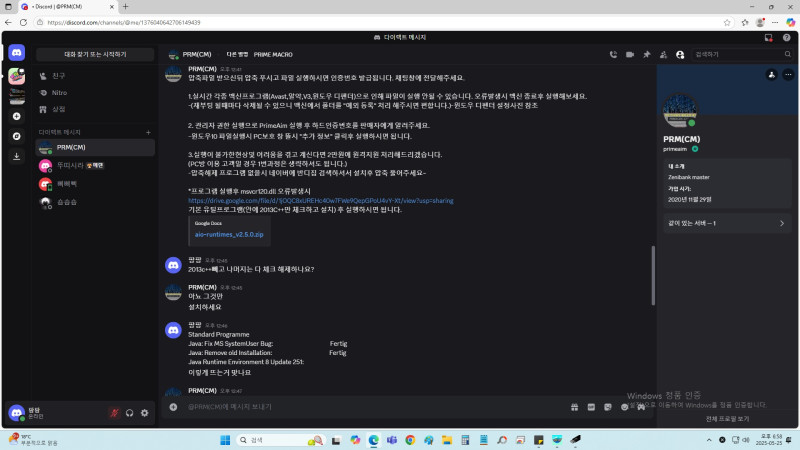Screen dimensions: 800x450
Task: Add friends to this DM
Action: [663, 54]
